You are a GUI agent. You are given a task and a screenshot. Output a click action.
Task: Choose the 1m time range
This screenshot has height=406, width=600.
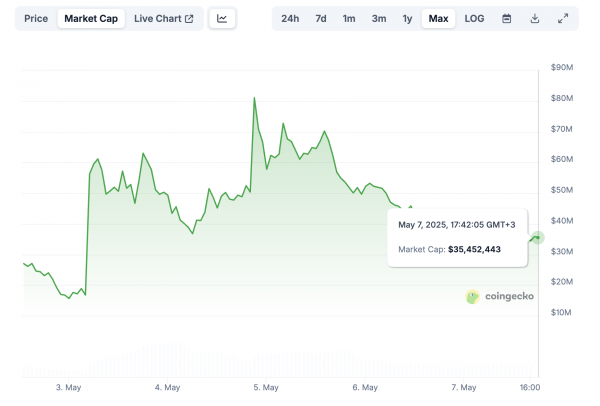349,18
